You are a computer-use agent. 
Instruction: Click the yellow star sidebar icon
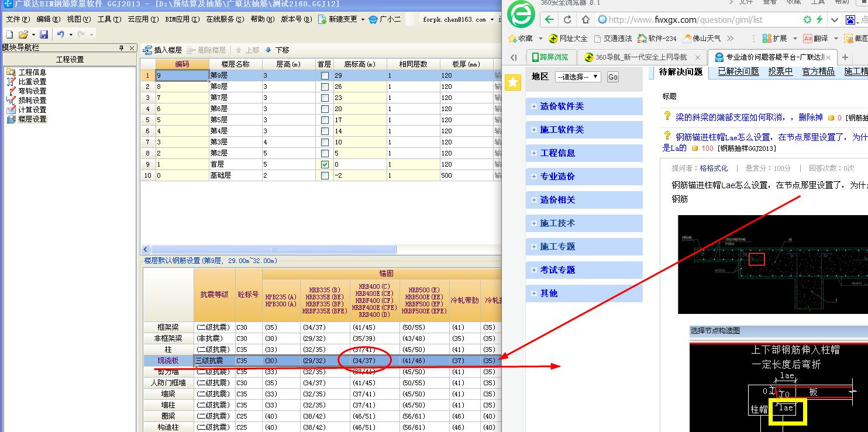pos(513,82)
